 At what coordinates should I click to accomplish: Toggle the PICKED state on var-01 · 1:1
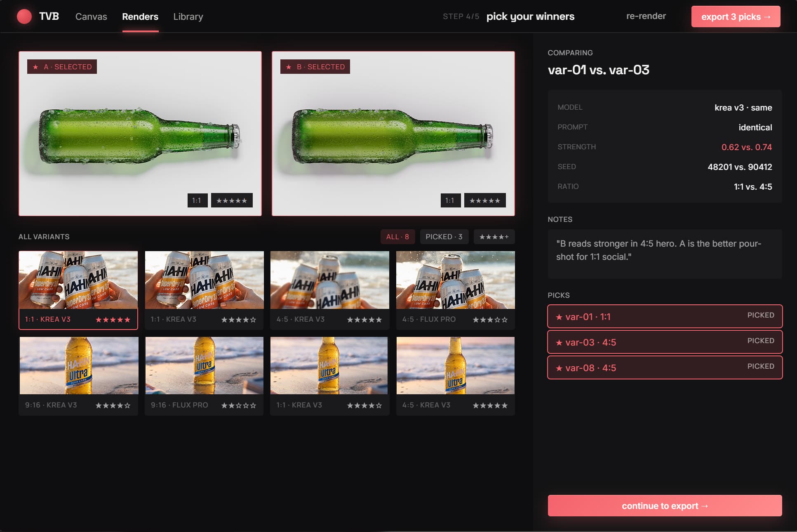click(x=761, y=315)
